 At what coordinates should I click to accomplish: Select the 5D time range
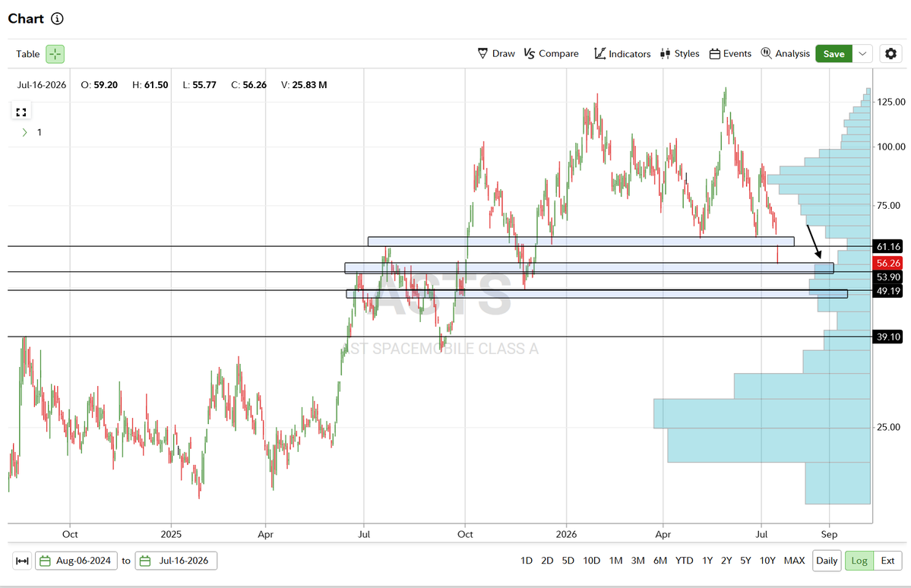568,561
